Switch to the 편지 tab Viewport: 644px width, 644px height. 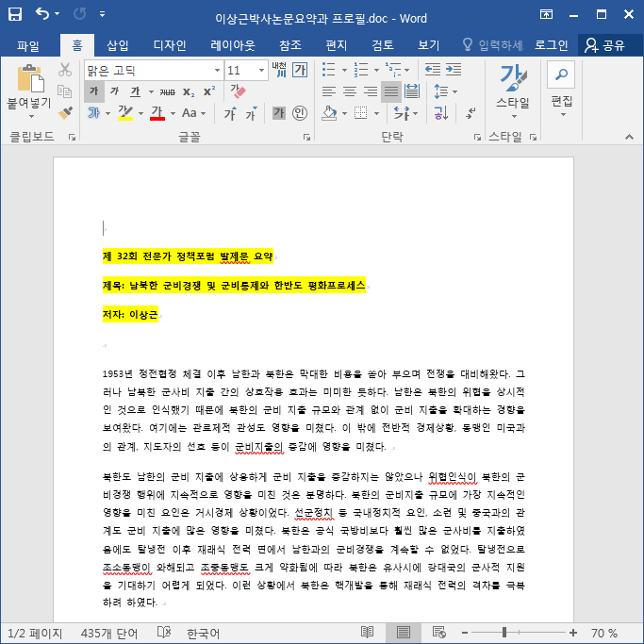tap(336, 44)
